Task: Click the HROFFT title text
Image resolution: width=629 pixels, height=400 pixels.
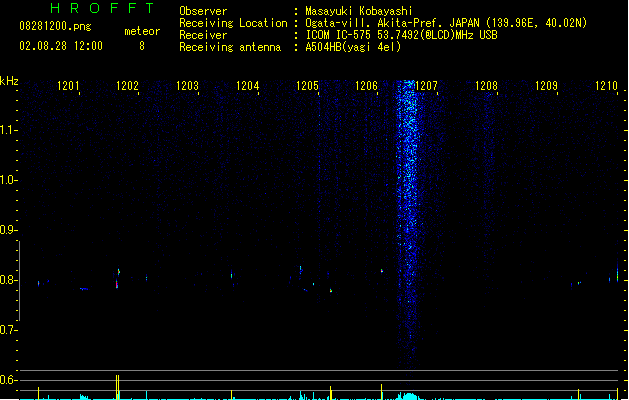Action: point(102,8)
